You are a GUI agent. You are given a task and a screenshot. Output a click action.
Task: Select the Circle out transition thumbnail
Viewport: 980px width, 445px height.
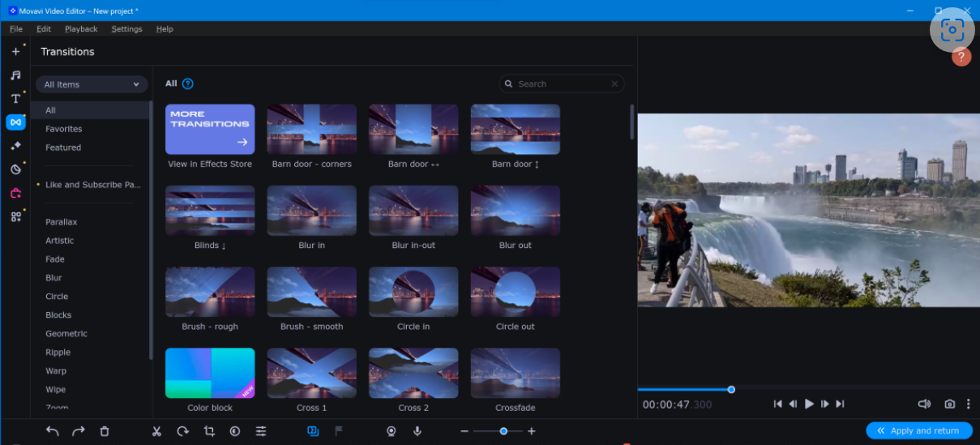point(516,292)
